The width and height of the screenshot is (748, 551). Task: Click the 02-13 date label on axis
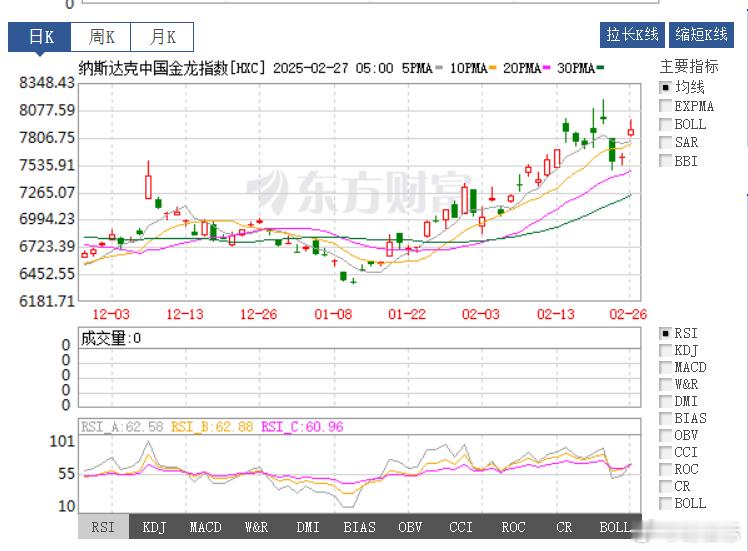(x=556, y=314)
